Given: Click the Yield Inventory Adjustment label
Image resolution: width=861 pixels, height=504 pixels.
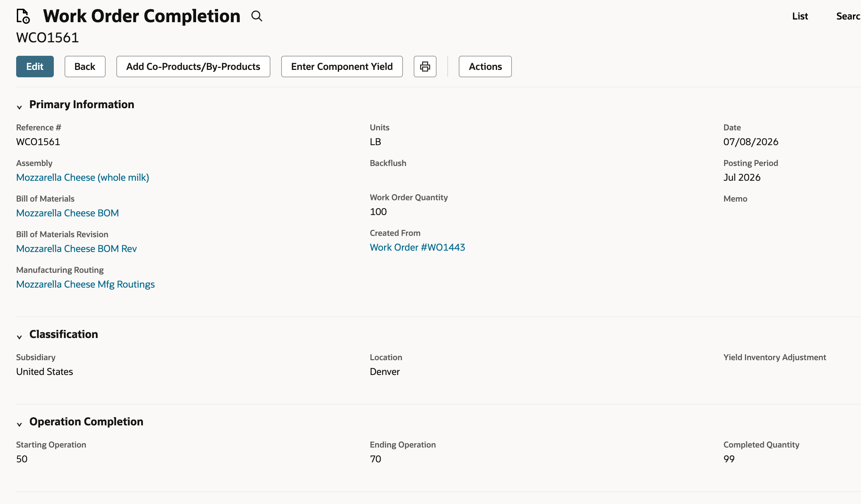Looking at the screenshot, I should coord(775,357).
